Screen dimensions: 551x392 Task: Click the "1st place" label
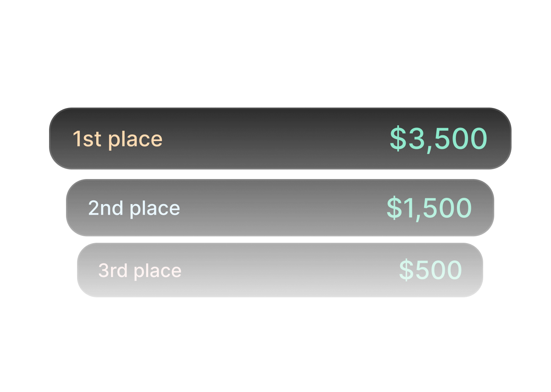click(x=117, y=139)
